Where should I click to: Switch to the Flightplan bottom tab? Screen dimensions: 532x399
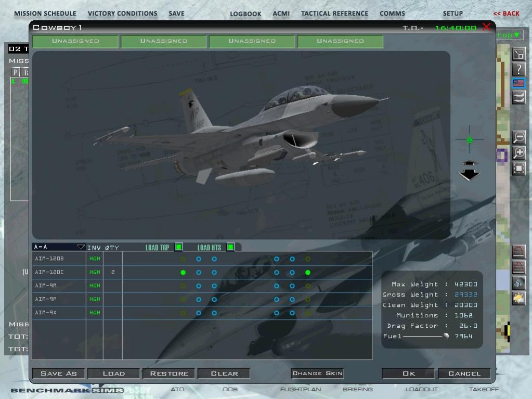301,389
